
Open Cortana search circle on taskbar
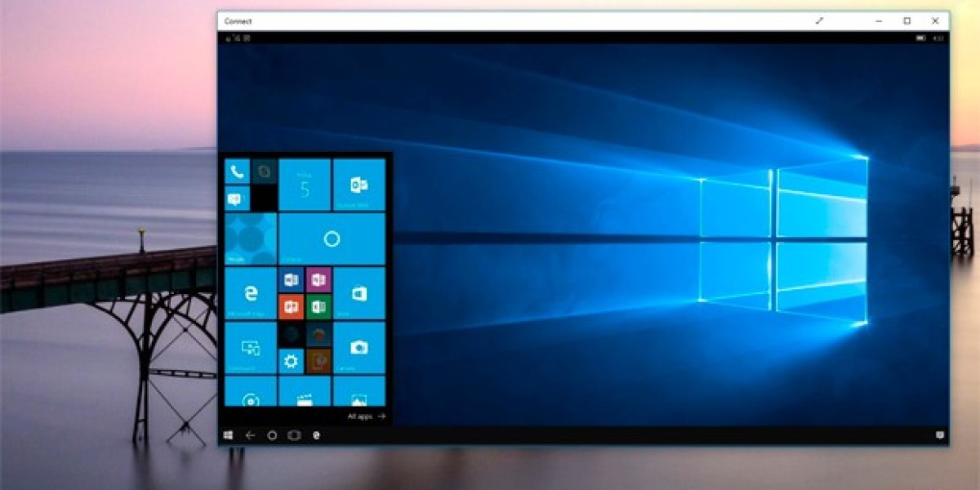[x=272, y=435]
